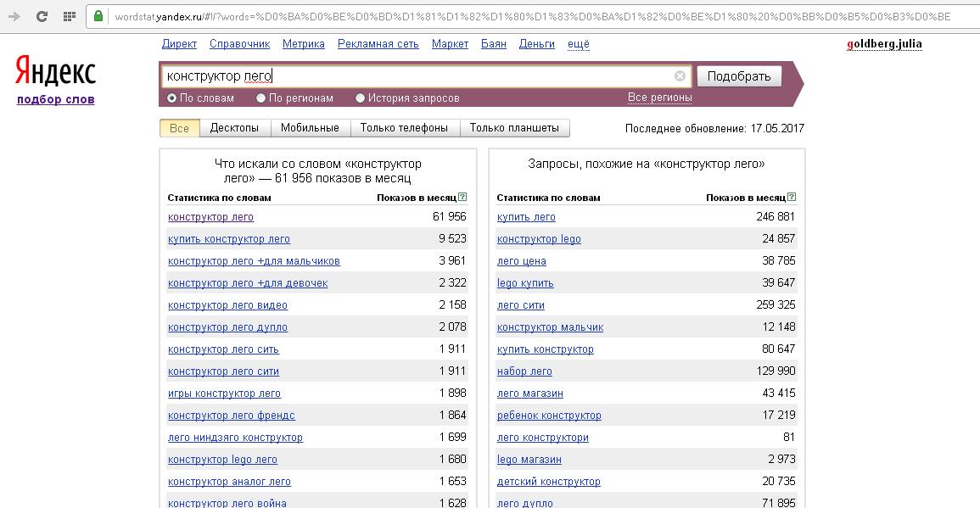980x508 pixels.
Task: Open 'конструктор лего сить' link
Action: [223, 349]
